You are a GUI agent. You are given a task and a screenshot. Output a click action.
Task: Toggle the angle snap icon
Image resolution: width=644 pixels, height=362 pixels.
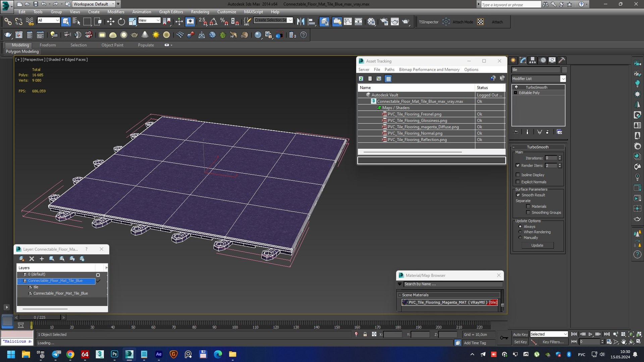tap(213, 22)
